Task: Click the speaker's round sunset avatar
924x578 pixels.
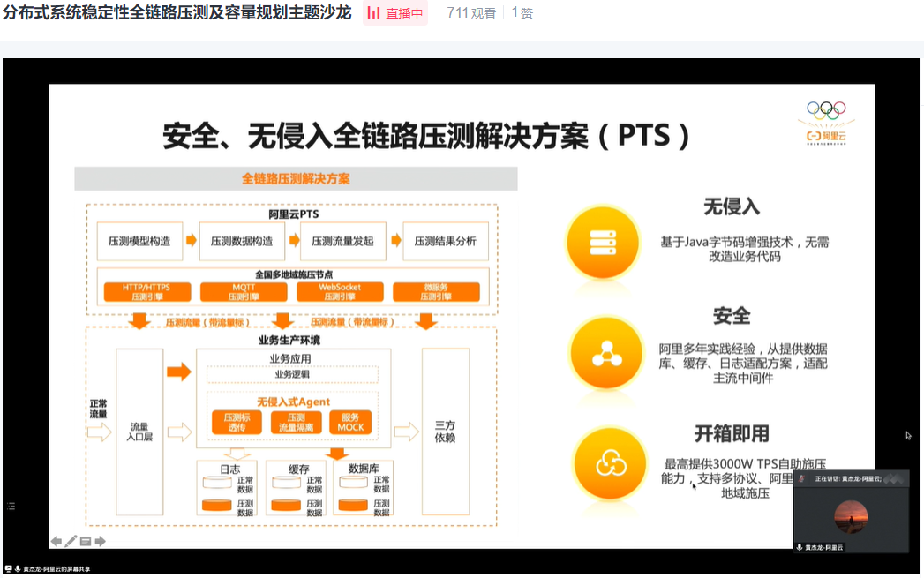Action: click(851, 517)
